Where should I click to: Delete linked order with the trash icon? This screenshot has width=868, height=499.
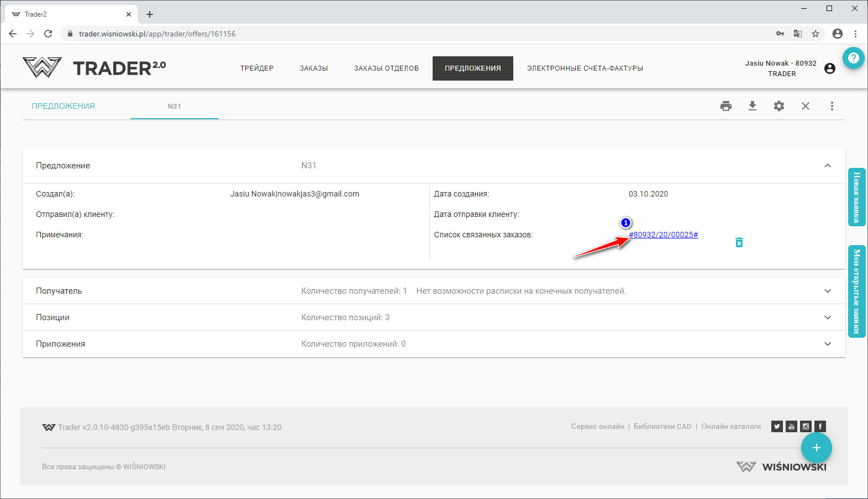pos(739,242)
